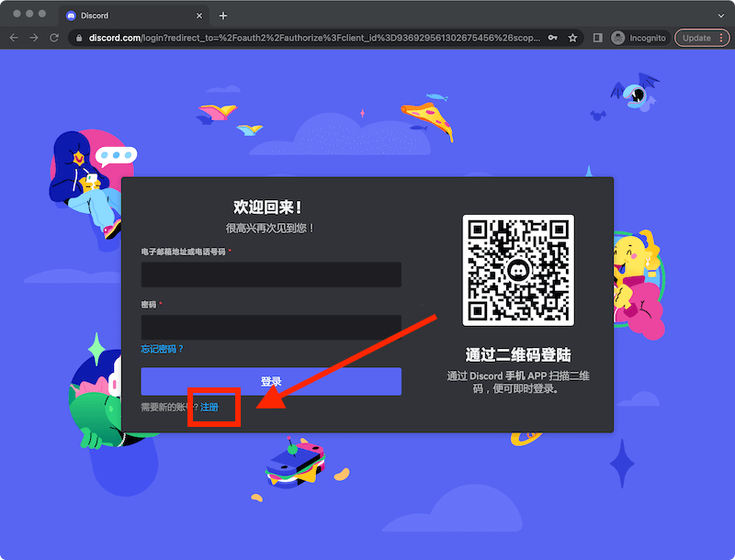The width and height of the screenshot is (735, 560).
Task: Click the 登录 login button
Action: point(270,381)
